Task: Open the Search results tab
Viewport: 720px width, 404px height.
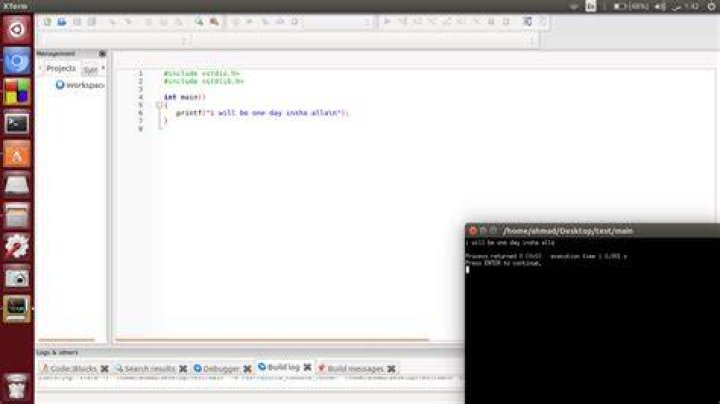Action: (x=145, y=368)
